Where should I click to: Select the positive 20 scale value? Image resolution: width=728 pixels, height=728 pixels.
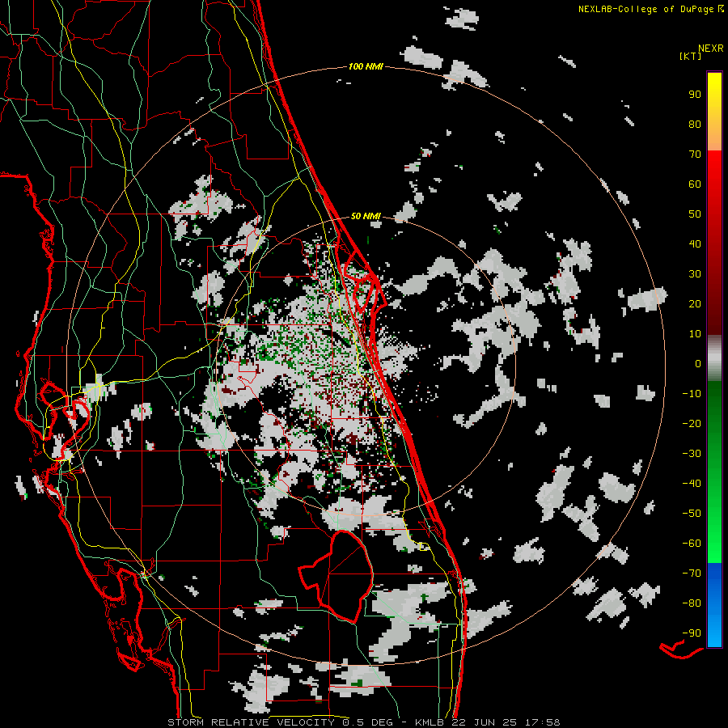pos(695,304)
